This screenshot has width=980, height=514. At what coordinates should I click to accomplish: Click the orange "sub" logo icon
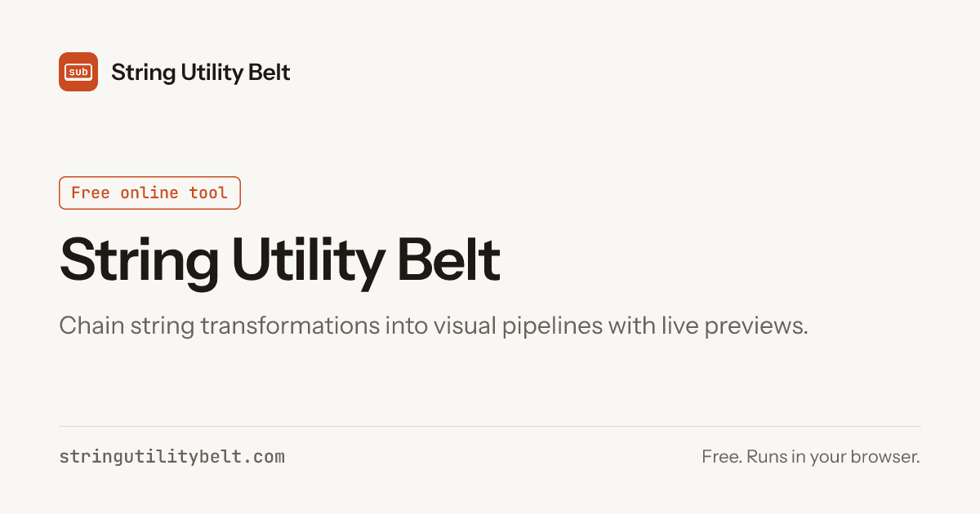pos(78,72)
